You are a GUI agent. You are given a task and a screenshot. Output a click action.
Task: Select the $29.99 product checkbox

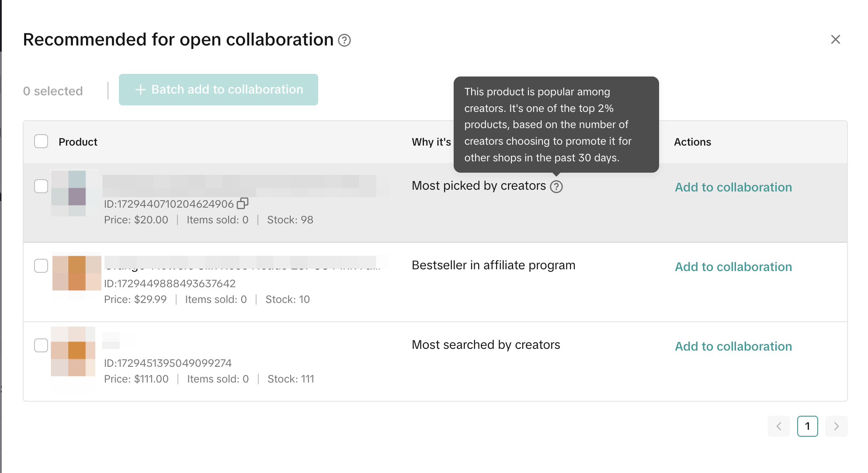coord(41,266)
